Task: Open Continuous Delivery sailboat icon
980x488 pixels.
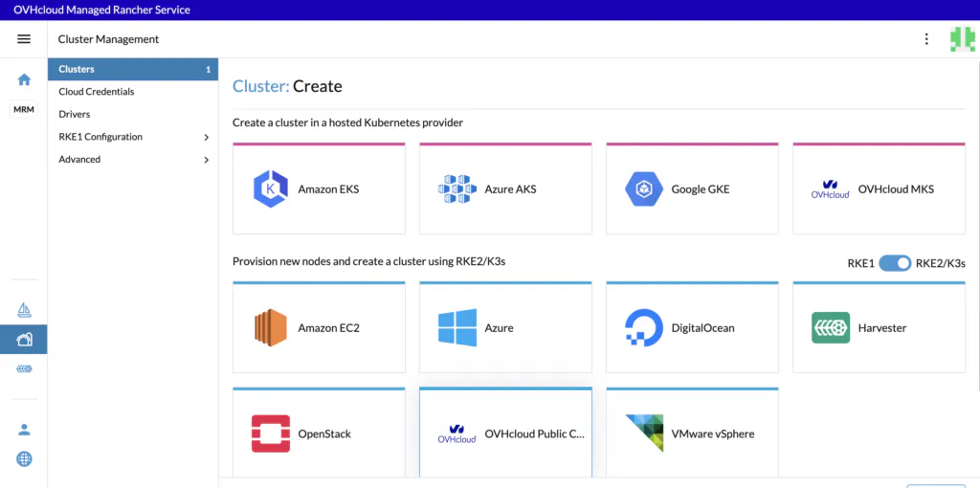Action: (24, 309)
